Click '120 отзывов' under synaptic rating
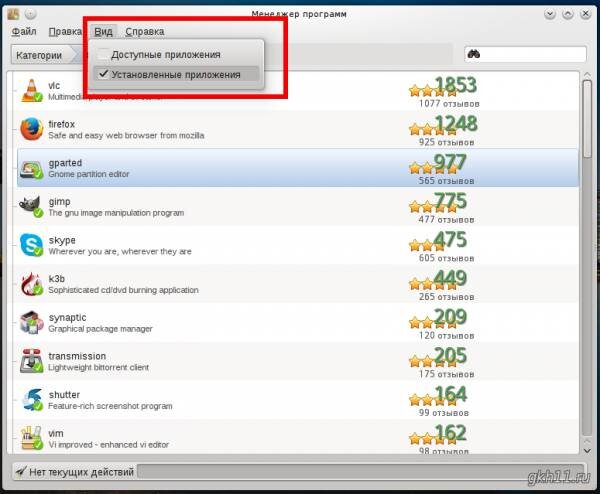This screenshot has height=494, width=600. [x=446, y=336]
